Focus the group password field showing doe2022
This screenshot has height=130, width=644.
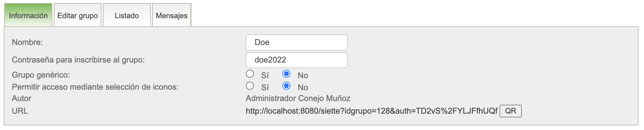pyautogui.click(x=296, y=60)
